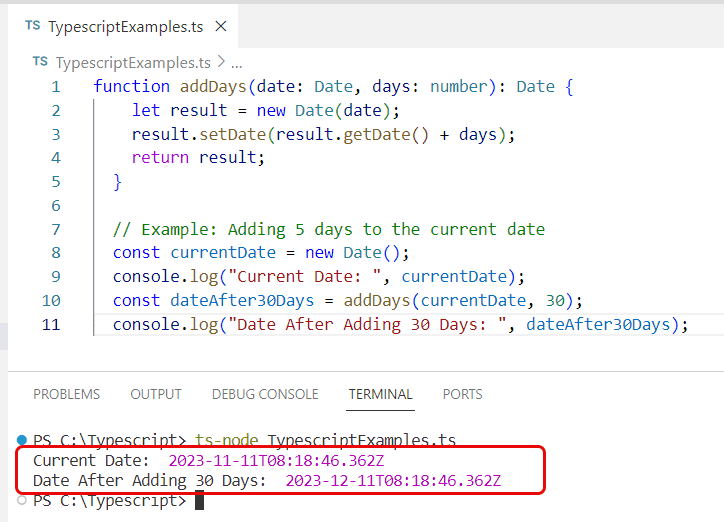Viewport: 724px width, 522px height.
Task: Click line number 11 in gutter
Action: 51,324
